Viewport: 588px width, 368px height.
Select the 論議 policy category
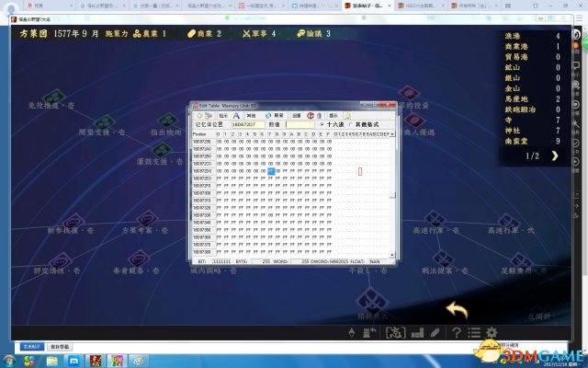[312, 34]
